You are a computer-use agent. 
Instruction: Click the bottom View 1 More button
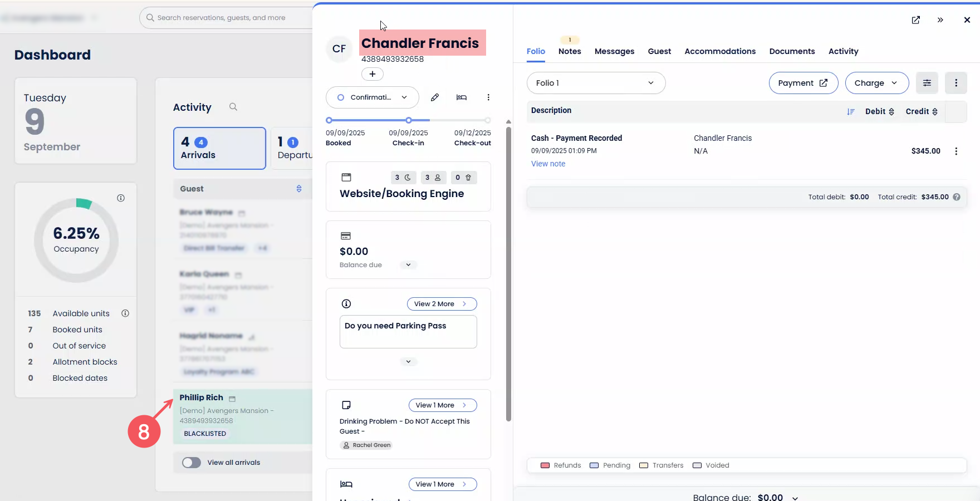pyautogui.click(x=443, y=484)
